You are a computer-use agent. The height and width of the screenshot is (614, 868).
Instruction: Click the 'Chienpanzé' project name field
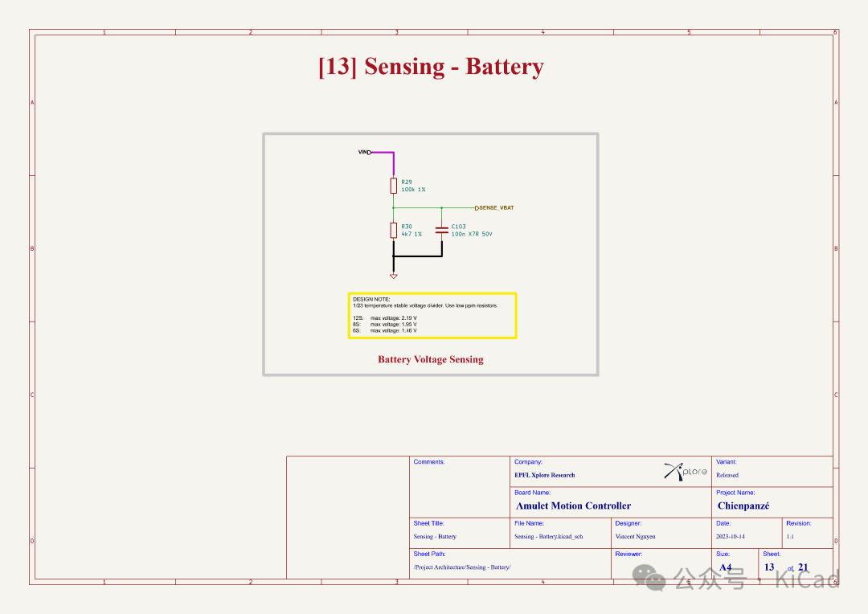tap(743, 506)
